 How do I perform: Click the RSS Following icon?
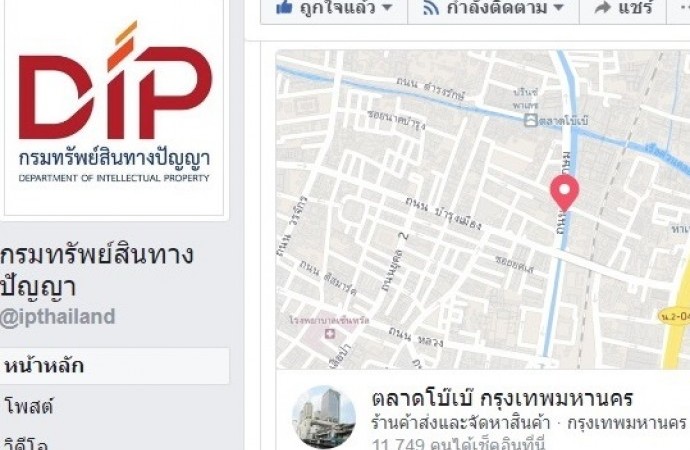click(x=431, y=7)
